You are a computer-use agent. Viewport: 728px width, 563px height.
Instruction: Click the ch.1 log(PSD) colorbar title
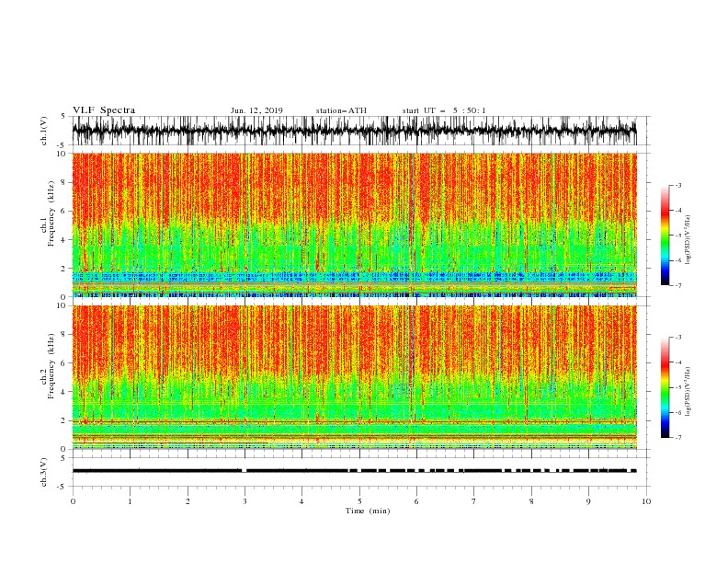[x=688, y=240]
